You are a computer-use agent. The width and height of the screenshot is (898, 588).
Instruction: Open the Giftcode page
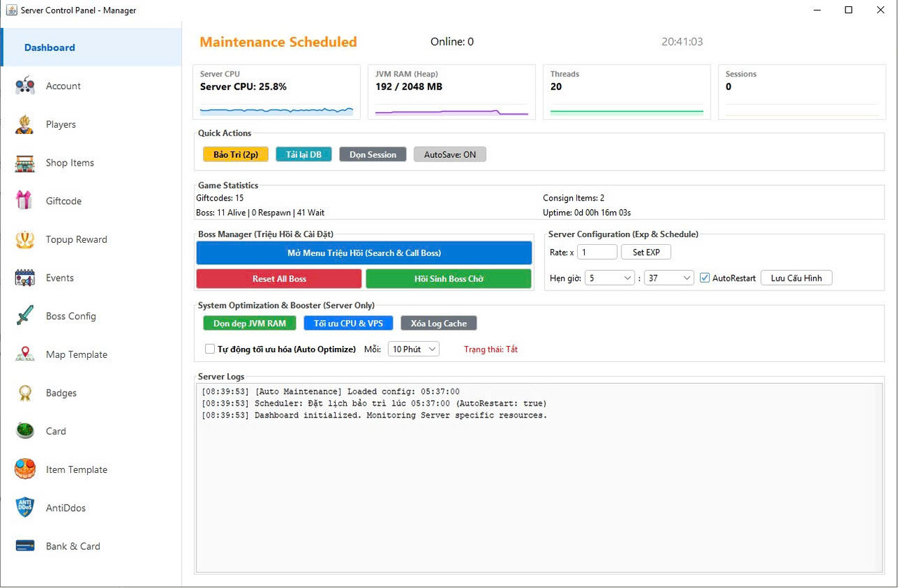point(91,201)
